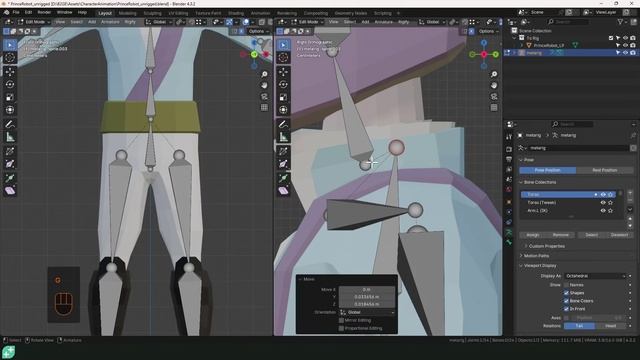Screen dimensions: 640x360
Task: Toggle camera view icon in right viewport
Action: tap(494, 97)
